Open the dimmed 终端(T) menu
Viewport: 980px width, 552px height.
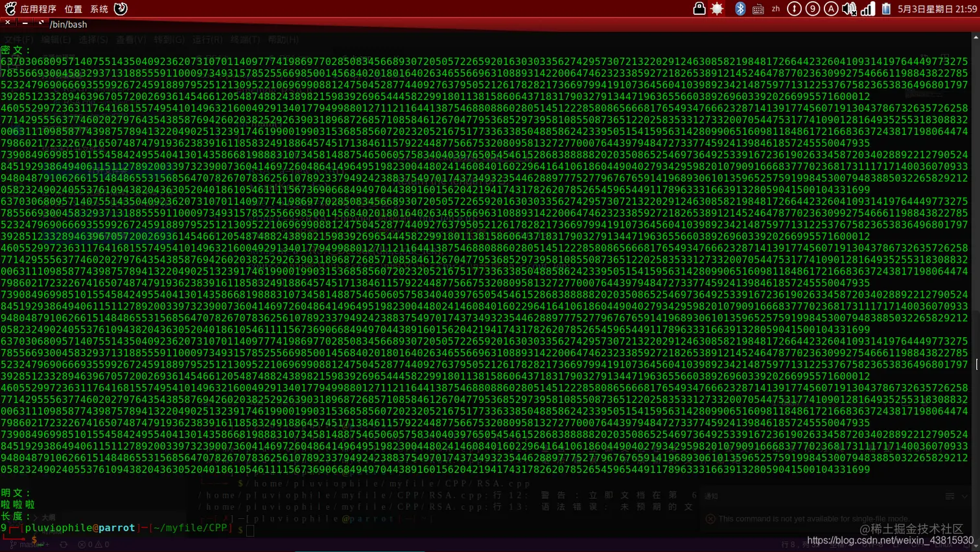245,40
